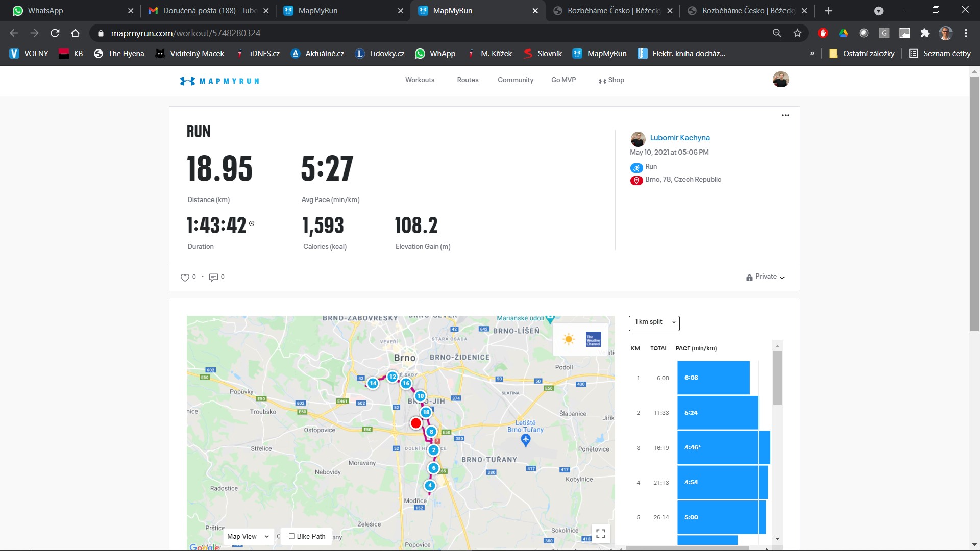980x551 pixels.
Task: Click the kilometer 3 pace bar 4:46
Action: [723, 447]
